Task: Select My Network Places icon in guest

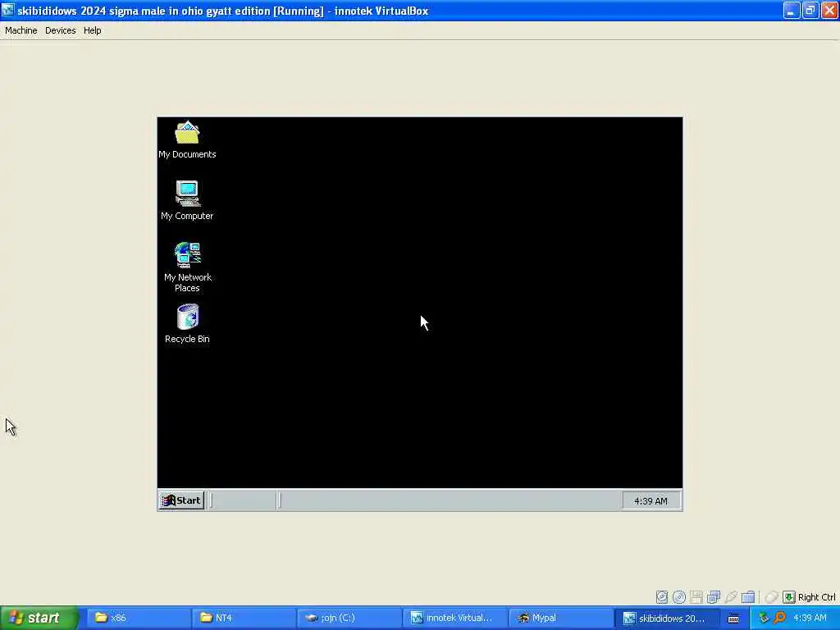Action: (x=188, y=267)
